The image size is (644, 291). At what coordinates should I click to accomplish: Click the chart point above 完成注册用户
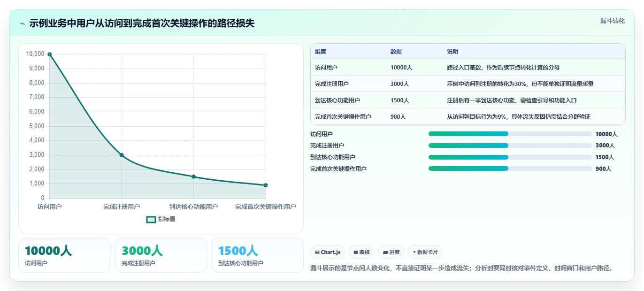pos(122,155)
